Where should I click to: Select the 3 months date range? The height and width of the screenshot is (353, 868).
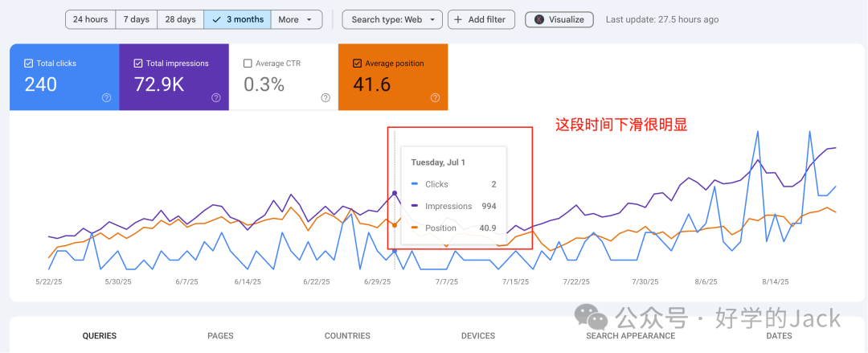(x=237, y=19)
